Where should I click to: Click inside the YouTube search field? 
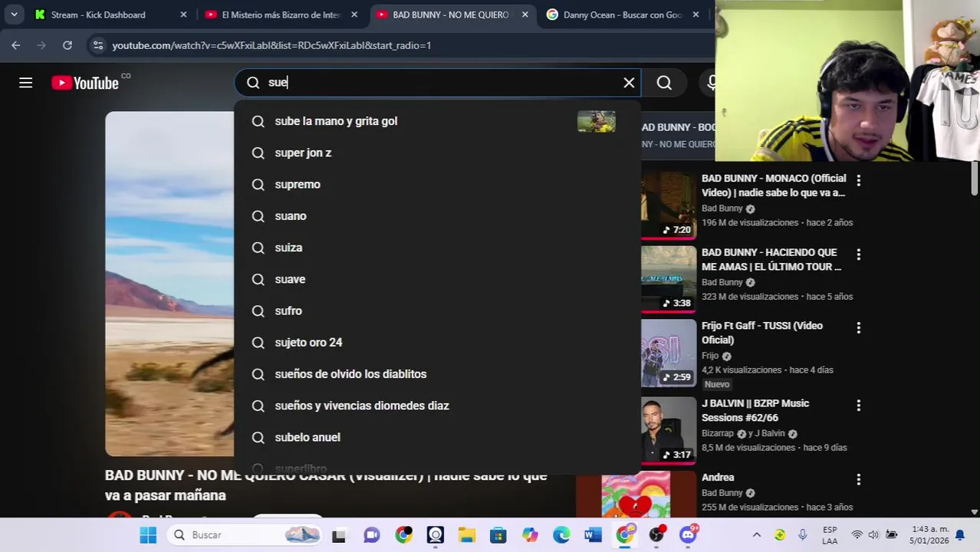[x=437, y=83]
